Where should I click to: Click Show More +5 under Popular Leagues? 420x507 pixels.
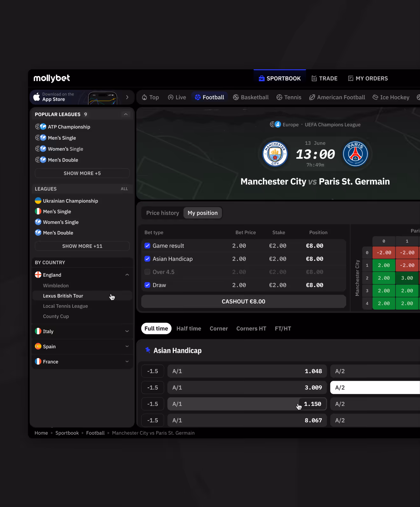[82, 173]
